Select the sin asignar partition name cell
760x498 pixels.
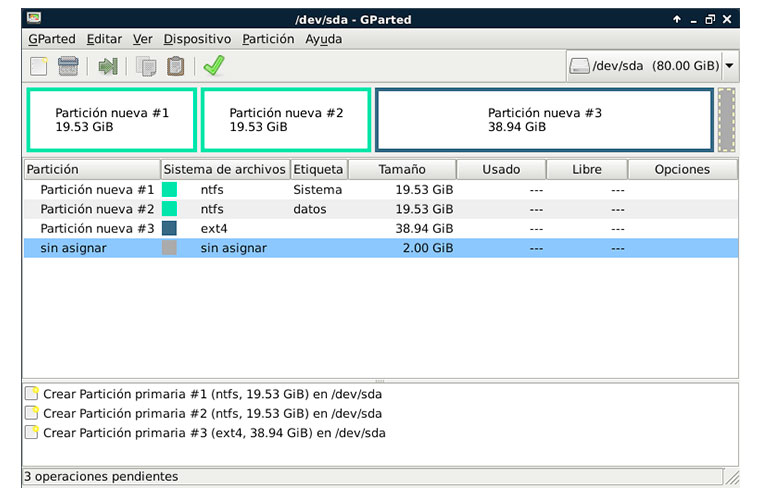[73, 248]
